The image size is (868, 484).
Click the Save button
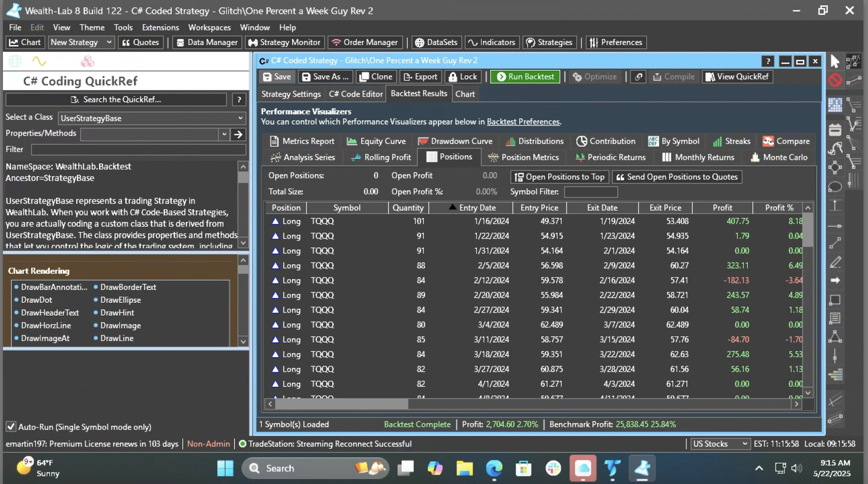point(277,77)
